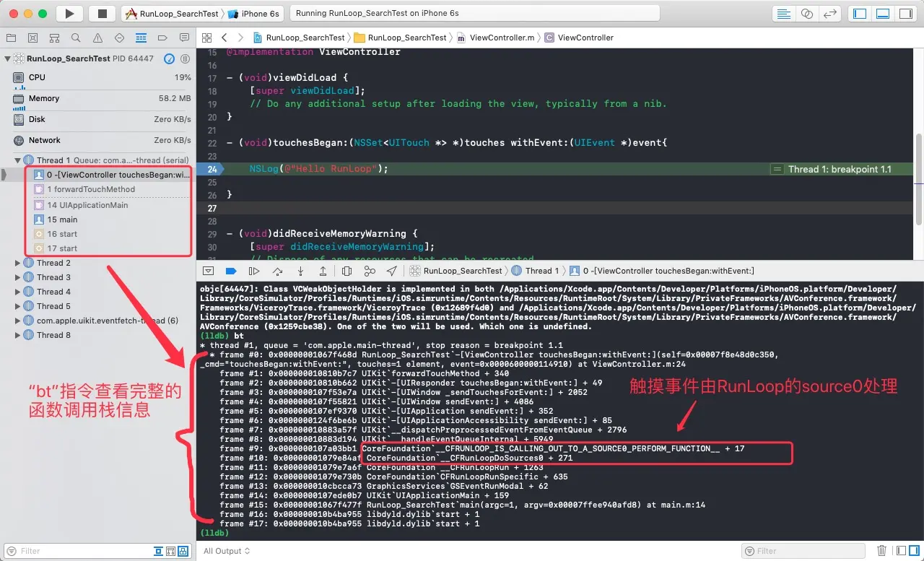Collapse RunLoop_SearchTest process tree
This screenshot has width=924, height=561.
pos(7,58)
